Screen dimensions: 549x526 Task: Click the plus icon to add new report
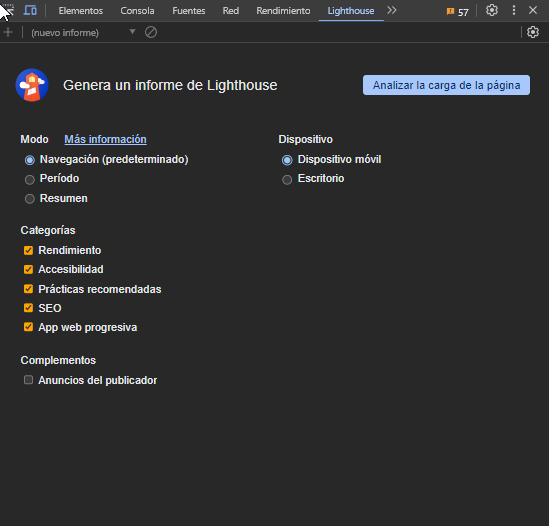(8, 33)
